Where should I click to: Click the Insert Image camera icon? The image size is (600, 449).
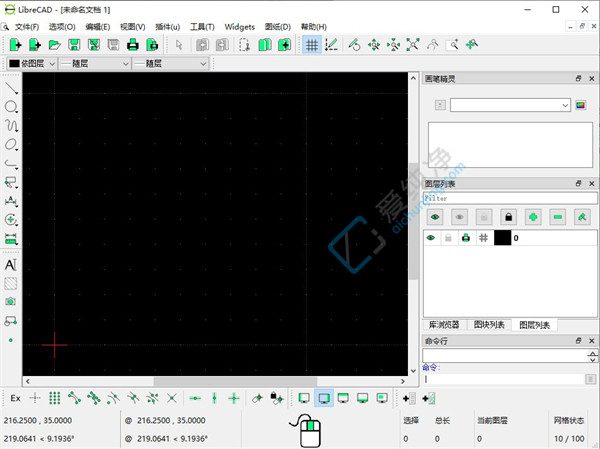(11, 302)
